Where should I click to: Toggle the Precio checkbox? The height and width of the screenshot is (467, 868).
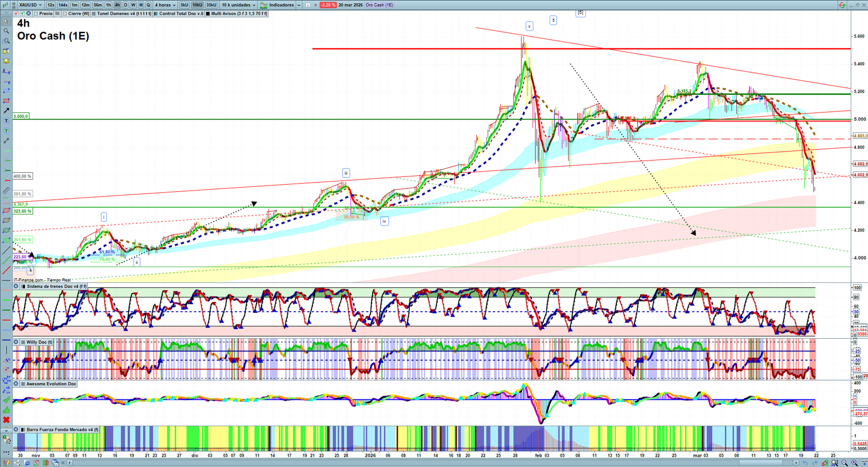(x=36, y=14)
